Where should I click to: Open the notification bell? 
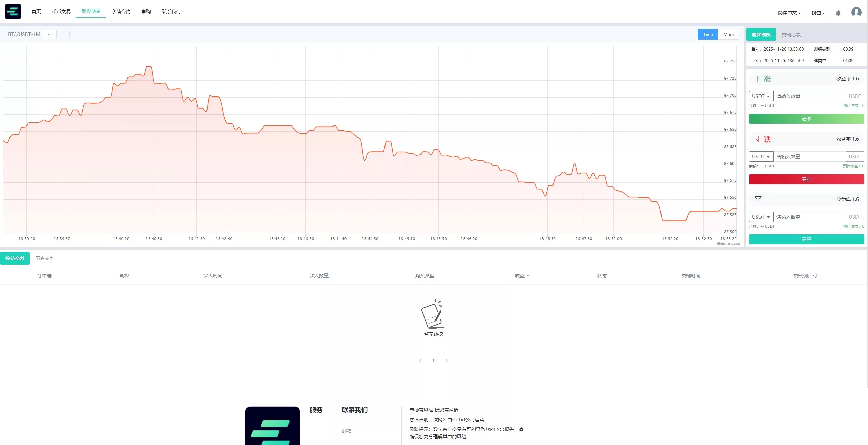pyautogui.click(x=838, y=13)
